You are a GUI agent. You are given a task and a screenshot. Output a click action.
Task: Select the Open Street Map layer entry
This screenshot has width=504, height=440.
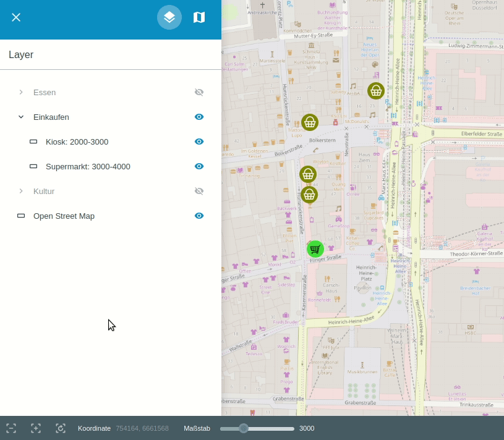click(x=64, y=216)
